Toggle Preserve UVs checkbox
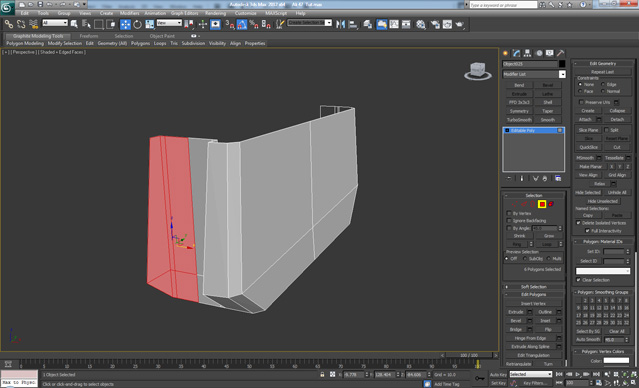The height and width of the screenshot is (388, 639). (581, 102)
